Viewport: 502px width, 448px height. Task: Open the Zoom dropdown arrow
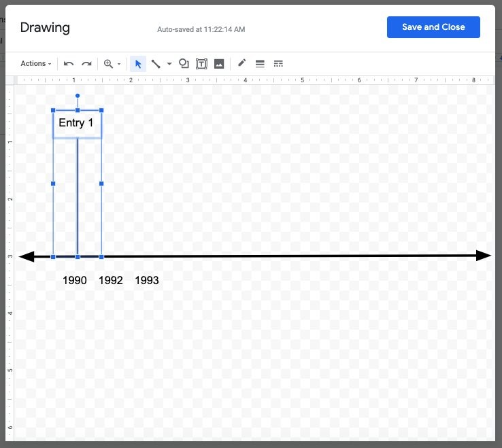[x=119, y=64]
